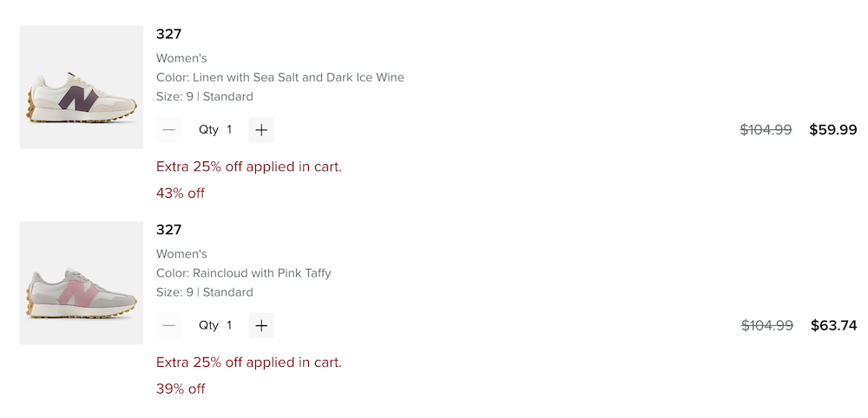The height and width of the screenshot is (418, 868).
Task: Decrease quantity of the Linen 327 shoe
Action: 169,130
